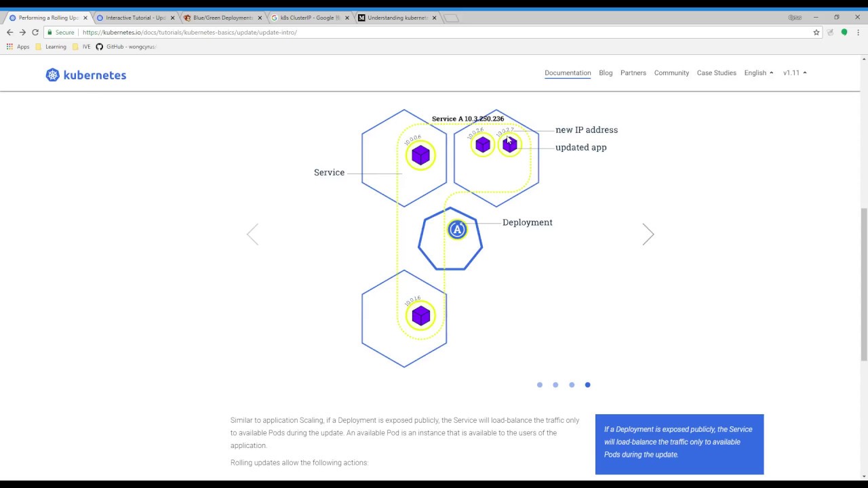Screen dimensions: 868x488
Task: Select Performing a Rolling Update tab
Action: click(47, 18)
